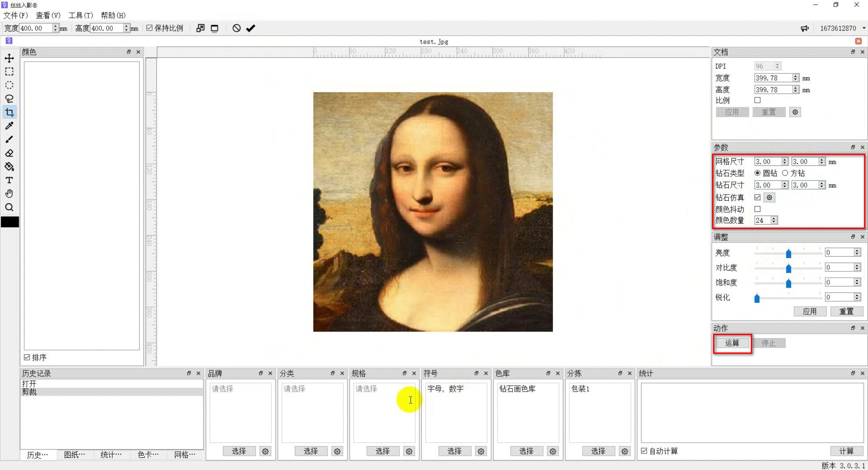Image resolution: width=868 pixels, height=470 pixels.
Task: Click the checkmark confirm icon on the toolbar
Action: pos(250,28)
